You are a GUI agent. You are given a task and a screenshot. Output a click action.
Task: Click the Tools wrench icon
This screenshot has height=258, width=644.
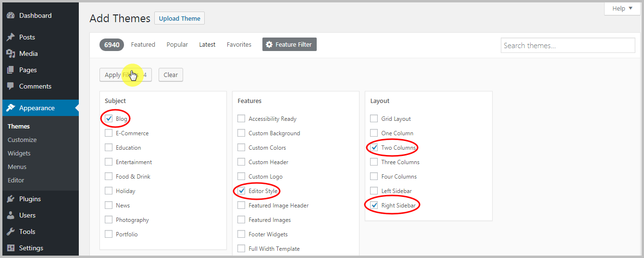pos(11,232)
